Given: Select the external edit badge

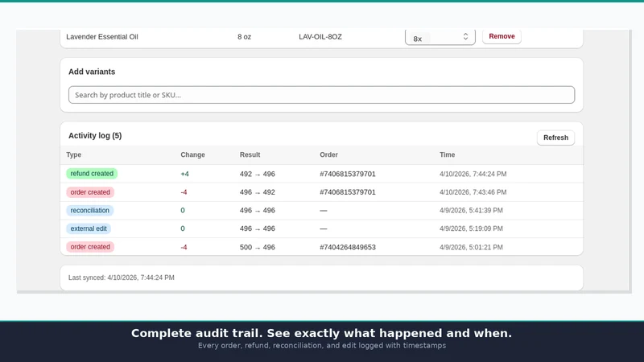Looking at the screenshot, I should (x=89, y=228).
